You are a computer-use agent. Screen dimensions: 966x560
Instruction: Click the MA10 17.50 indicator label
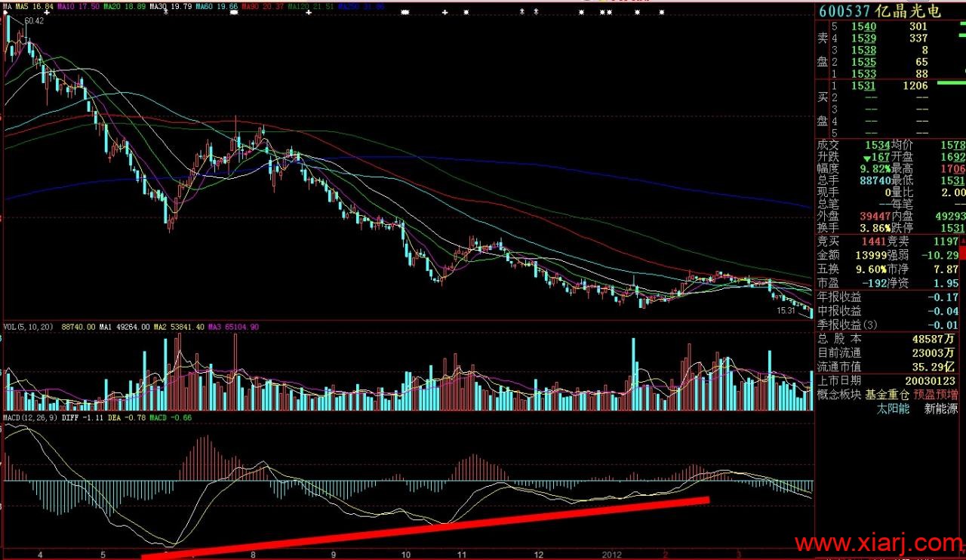[77, 6]
